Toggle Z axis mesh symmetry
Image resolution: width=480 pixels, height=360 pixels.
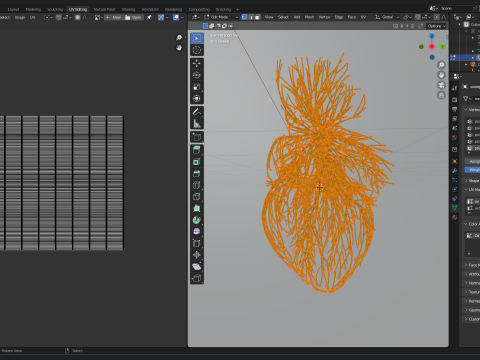coord(412,26)
